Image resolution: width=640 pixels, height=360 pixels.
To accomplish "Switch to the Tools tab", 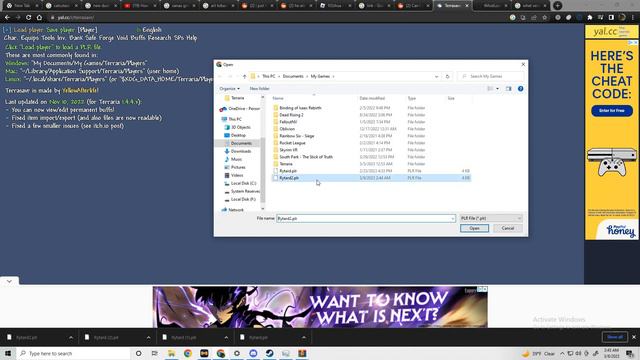I will [x=48, y=38].
